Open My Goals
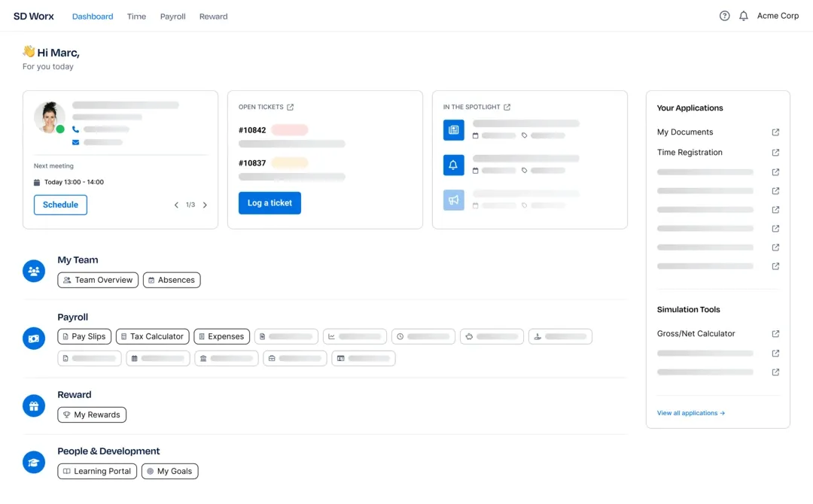Screen dimensions: 813x504 point(169,472)
